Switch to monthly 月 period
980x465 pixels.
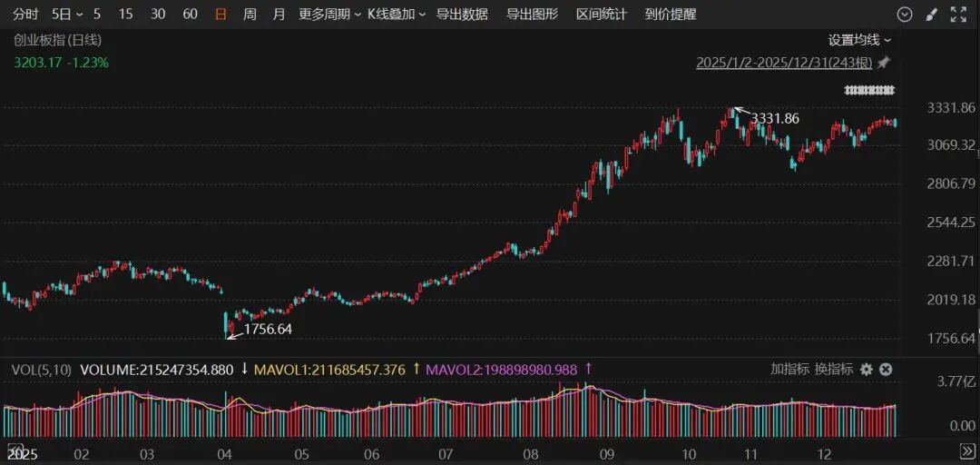click(279, 14)
